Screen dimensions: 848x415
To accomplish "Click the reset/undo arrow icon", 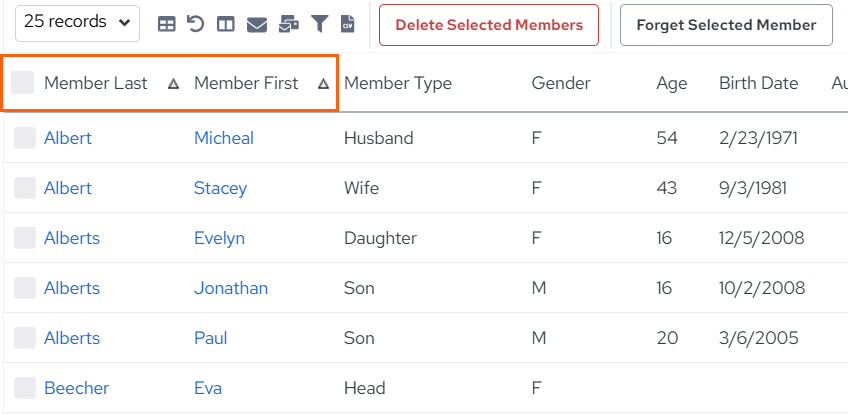I will click(x=196, y=24).
